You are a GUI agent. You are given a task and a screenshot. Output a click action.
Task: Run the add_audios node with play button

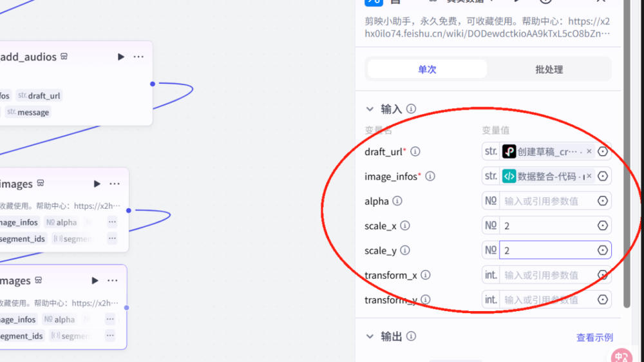point(121,57)
